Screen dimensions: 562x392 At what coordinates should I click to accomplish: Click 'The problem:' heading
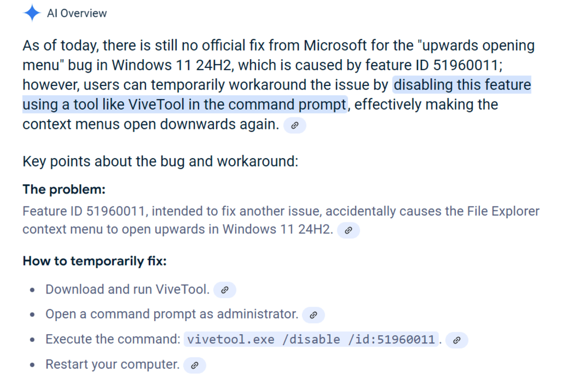pyautogui.click(x=64, y=190)
